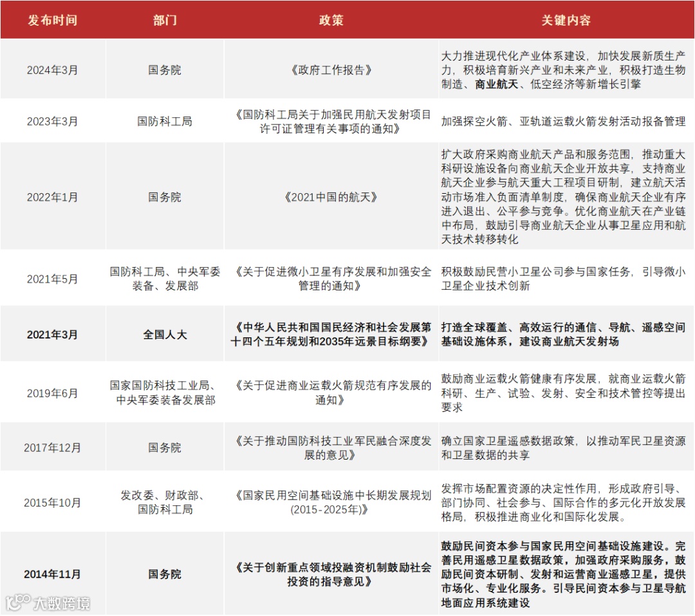The height and width of the screenshot is (616, 695).
Task: Click the content 发挥市场配置资源的决定性作用
Action: (563, 503)
